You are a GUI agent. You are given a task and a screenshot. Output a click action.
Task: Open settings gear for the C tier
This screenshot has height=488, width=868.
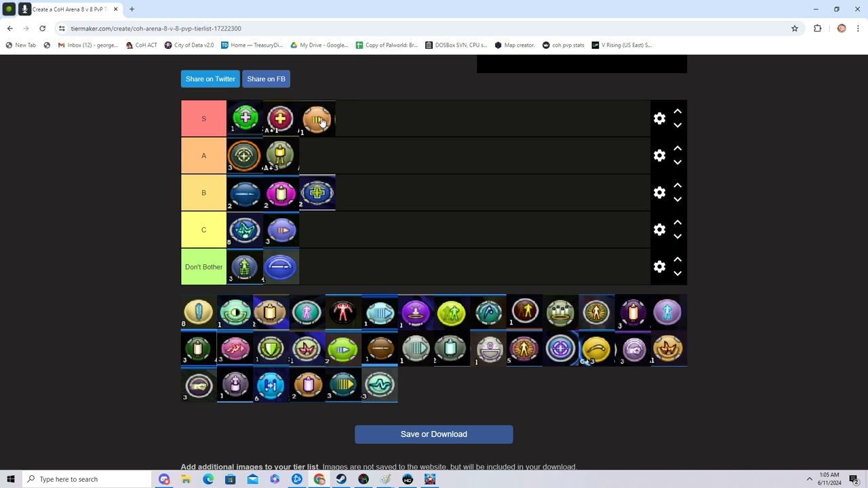point(659,230)
